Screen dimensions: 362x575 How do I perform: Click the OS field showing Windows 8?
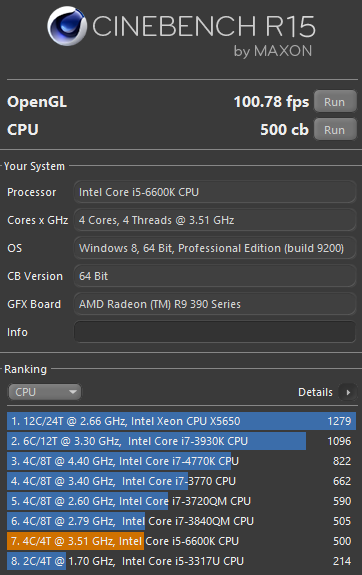215,248
